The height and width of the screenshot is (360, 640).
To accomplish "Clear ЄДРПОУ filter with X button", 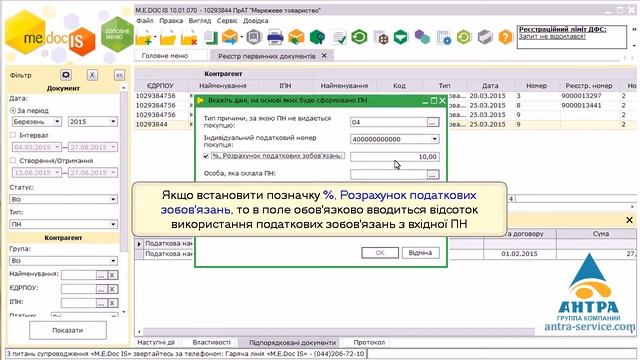I will [x=112, y=289].
